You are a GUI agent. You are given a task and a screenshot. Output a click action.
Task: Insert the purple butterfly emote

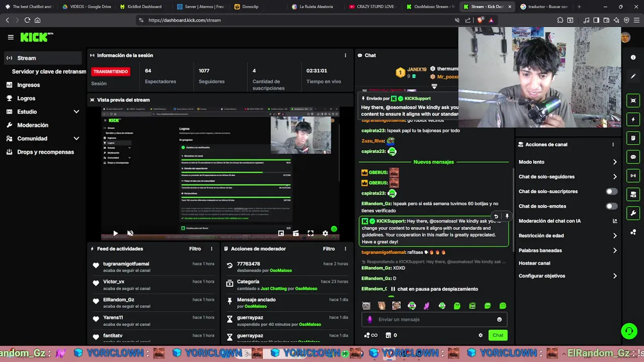[x=427, y=306]
